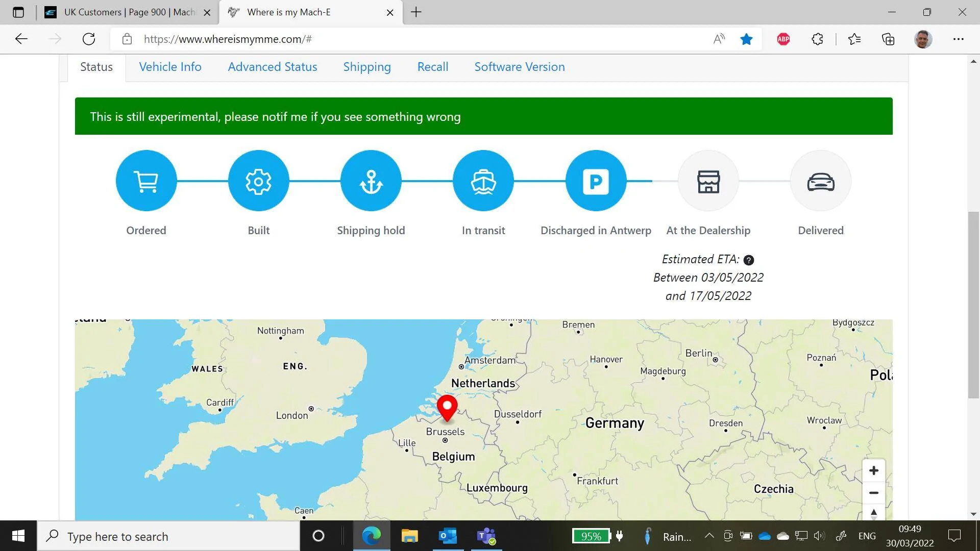Click the Estimated ETA help question mark
980x551 pixels.
749,260
